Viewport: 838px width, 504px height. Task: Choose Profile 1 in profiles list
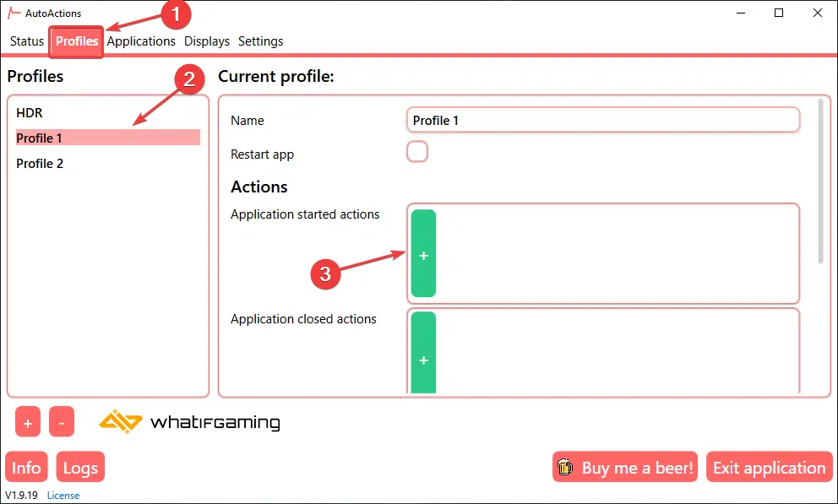tap(40, 138)
